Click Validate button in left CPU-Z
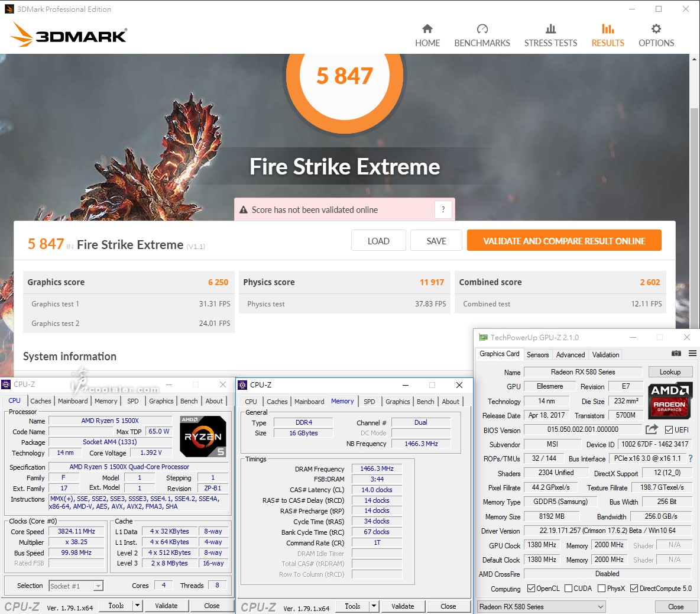 click(x=166, y=606)
